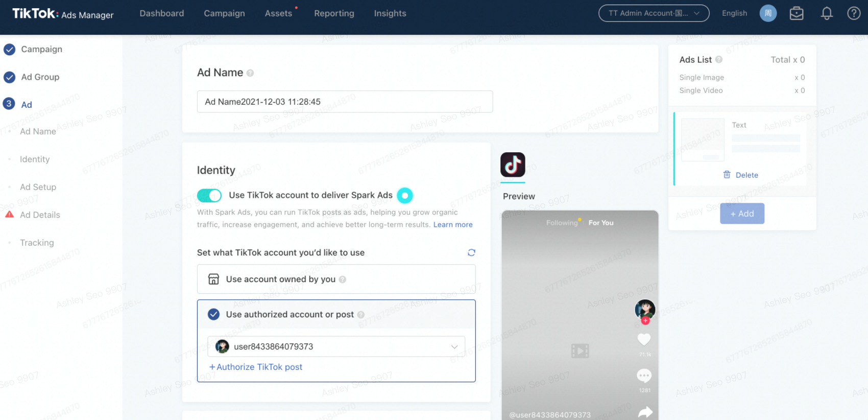Image resolution: width=868 pixels, height=420 pixels.
Task: Open the Dashboard menu
Action: click(x=162, y=13)
